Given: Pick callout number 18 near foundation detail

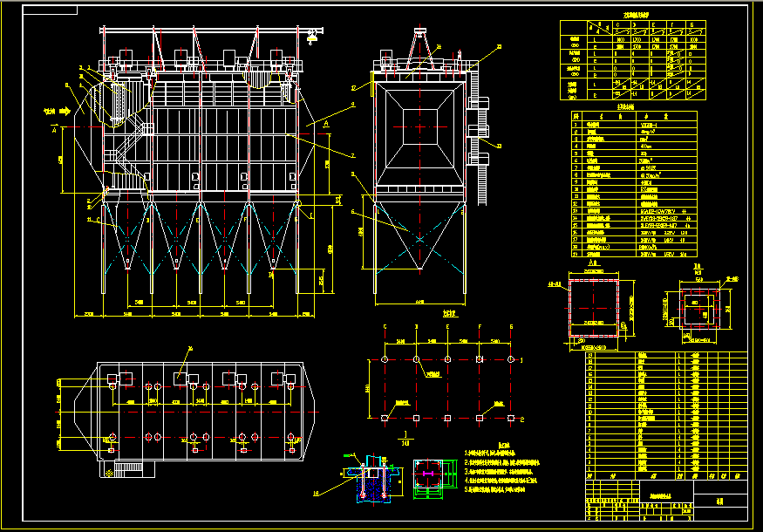Looking at the screenshot, I should point(316,494).
